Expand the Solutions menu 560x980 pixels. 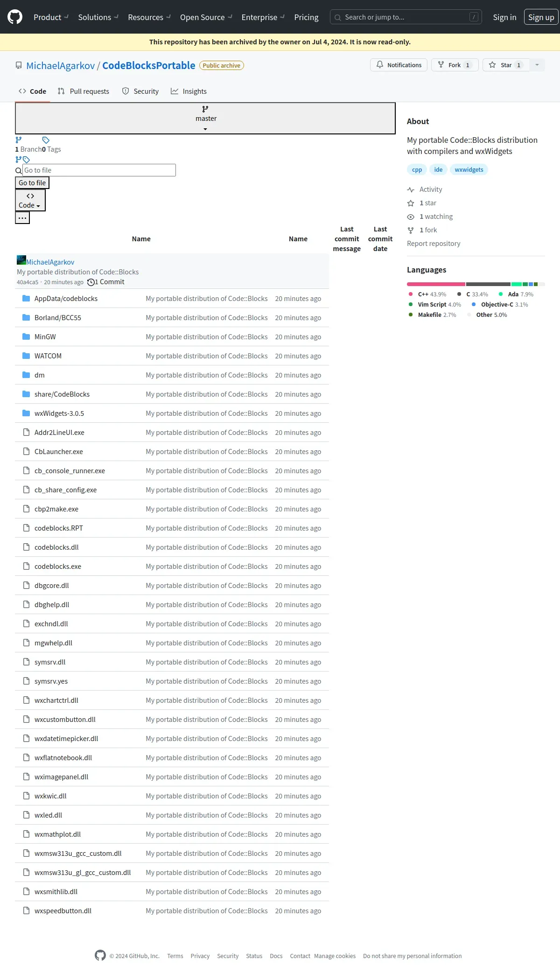coord(98,17)
